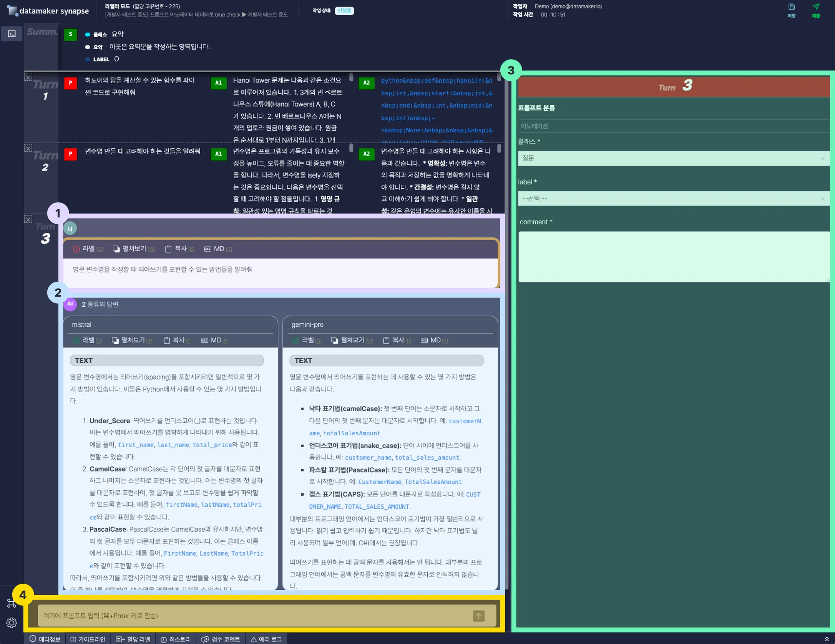The height and width of the screenshot is (644, 835).
Task: Expand the bottom panel double-chevron
Action: coord(826,639)
